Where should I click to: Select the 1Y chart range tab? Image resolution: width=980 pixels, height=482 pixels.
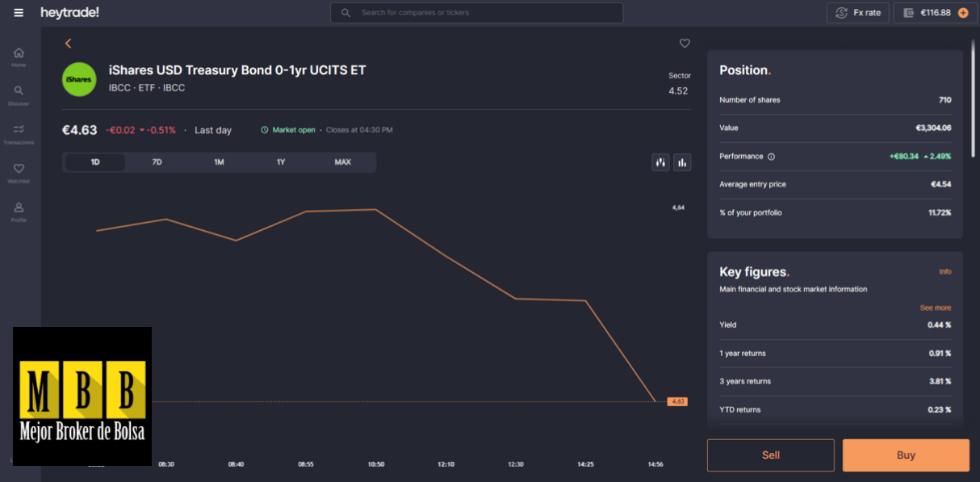click(281, 162)
